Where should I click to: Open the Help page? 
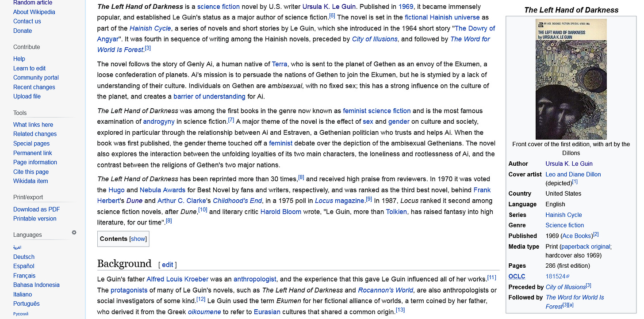(x=19, y=59)
